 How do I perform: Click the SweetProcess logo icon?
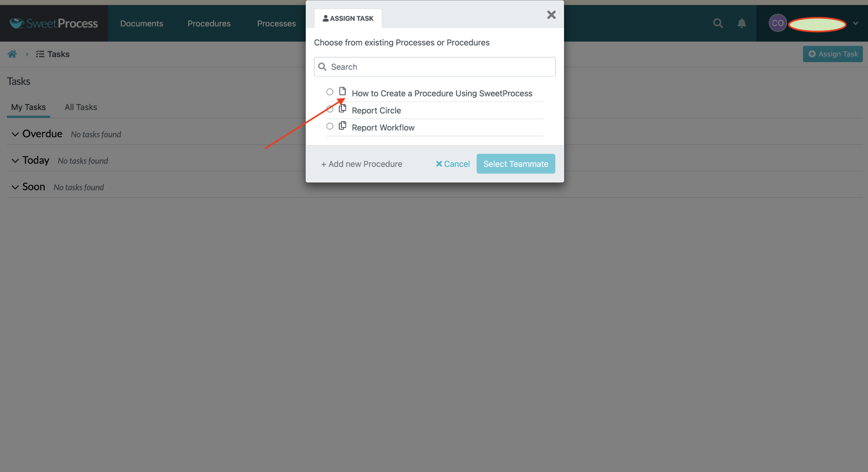pos(16,22)
